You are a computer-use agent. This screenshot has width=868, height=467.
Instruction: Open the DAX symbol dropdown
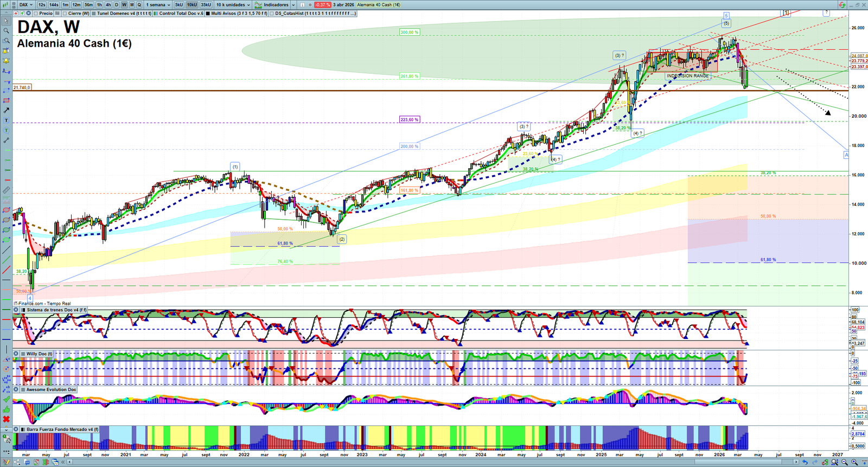pyautogui.click(x=25, y=5)
